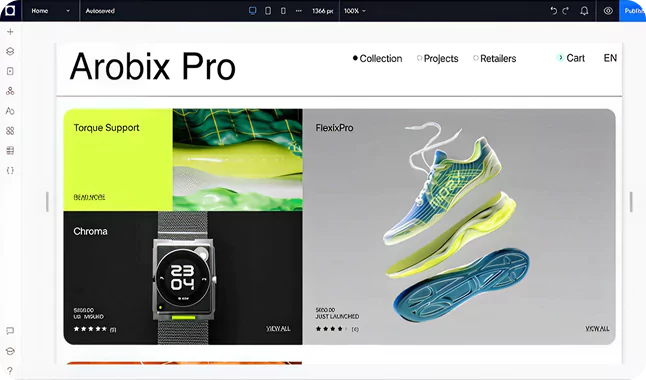The image size is (646, 380).
Task: Open the 100% zoom dropdown
Action: pos(355,11)
